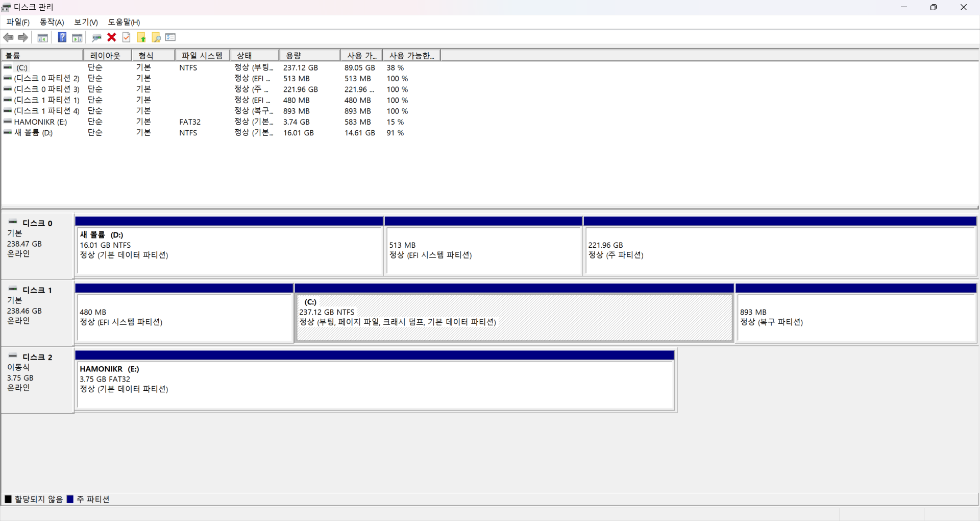Click the Forward arrow in the toolbar
Image resolution: width=980 pixels, height=521 pixels.
(23, 37)
